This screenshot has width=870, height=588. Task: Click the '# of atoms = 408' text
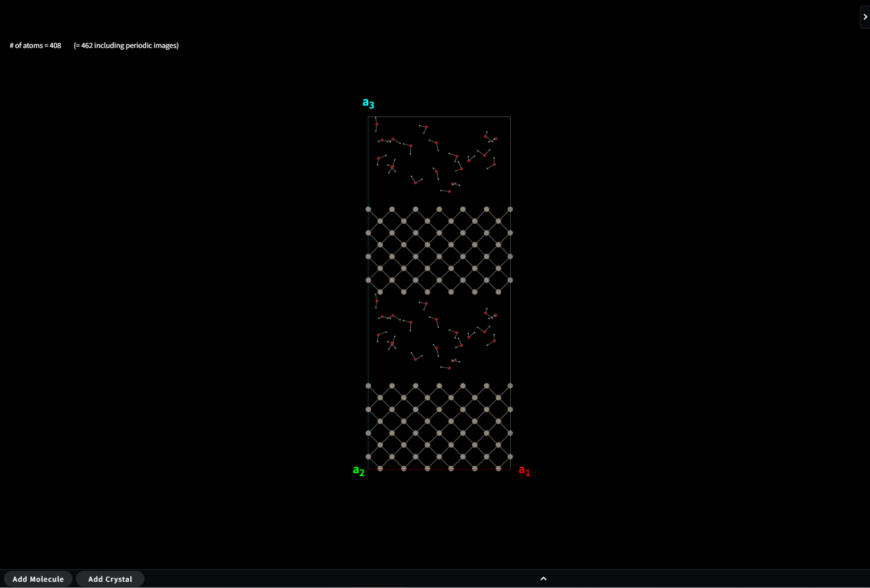click(35, 45)
